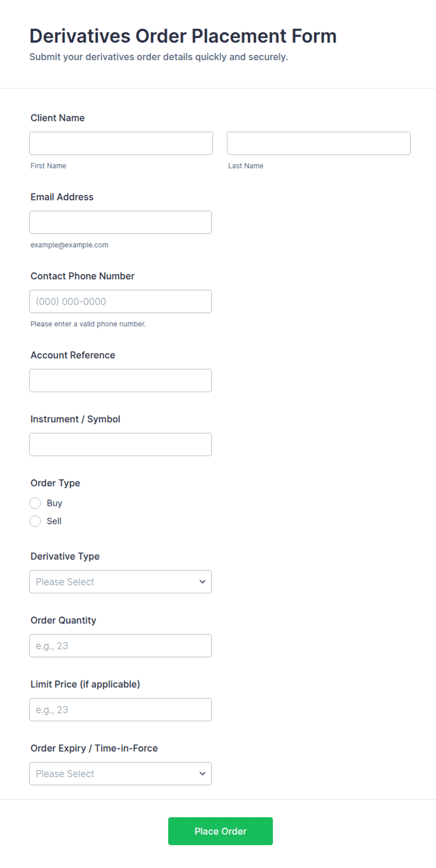Focus the Limit Price field
The width and height of the screenshot is (436, 868).
coord(120,709)
